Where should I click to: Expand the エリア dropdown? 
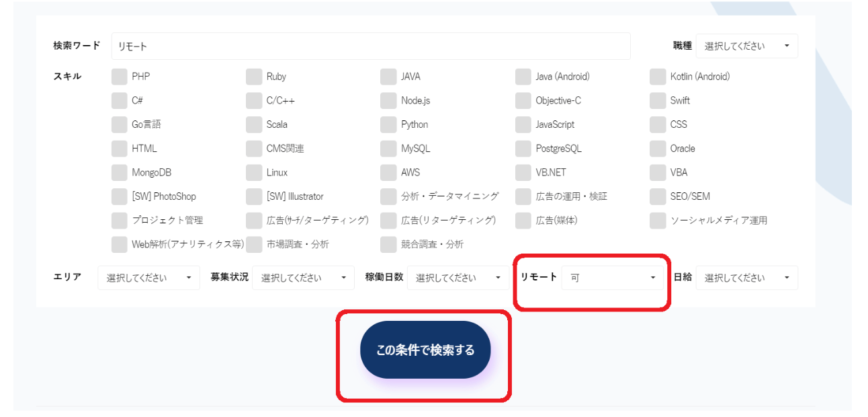click(148, 278)
